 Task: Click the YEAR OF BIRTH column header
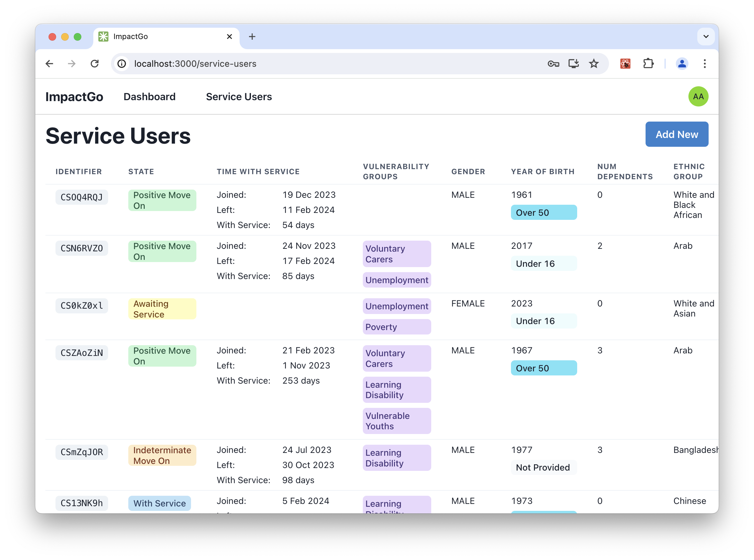pos(543,172)
